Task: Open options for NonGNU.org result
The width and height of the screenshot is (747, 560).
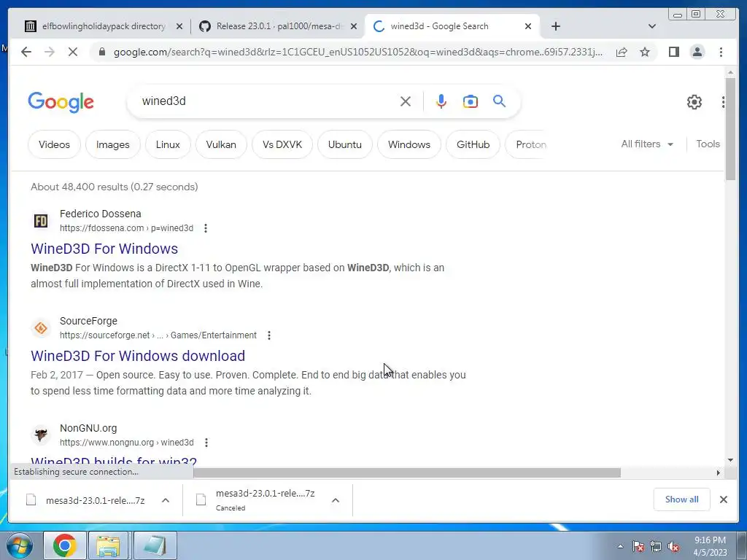Action: point(206,443)
